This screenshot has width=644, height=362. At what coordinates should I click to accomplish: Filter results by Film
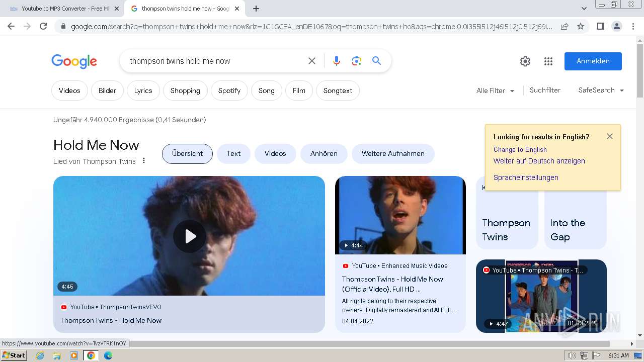tap(299, 90)
